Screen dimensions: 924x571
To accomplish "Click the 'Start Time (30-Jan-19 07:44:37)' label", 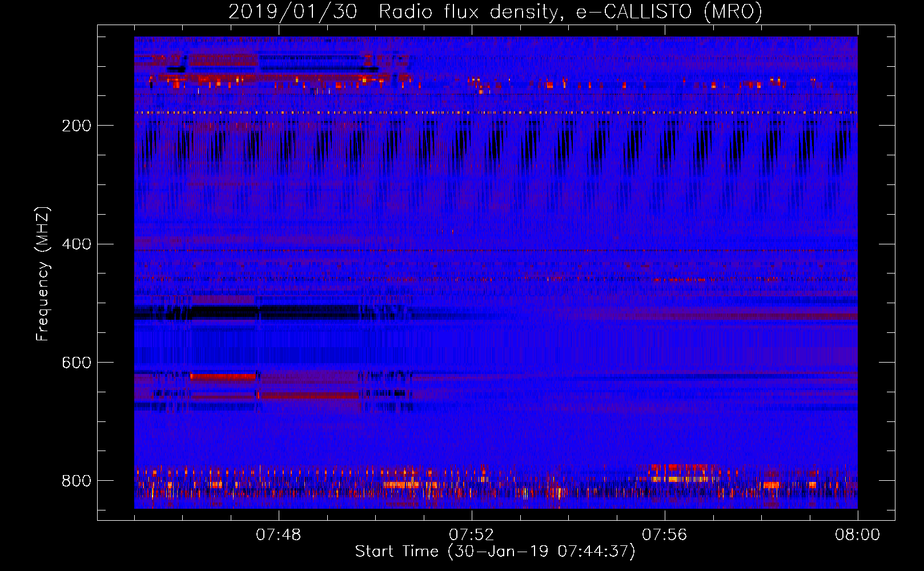I will click(495, 552).
